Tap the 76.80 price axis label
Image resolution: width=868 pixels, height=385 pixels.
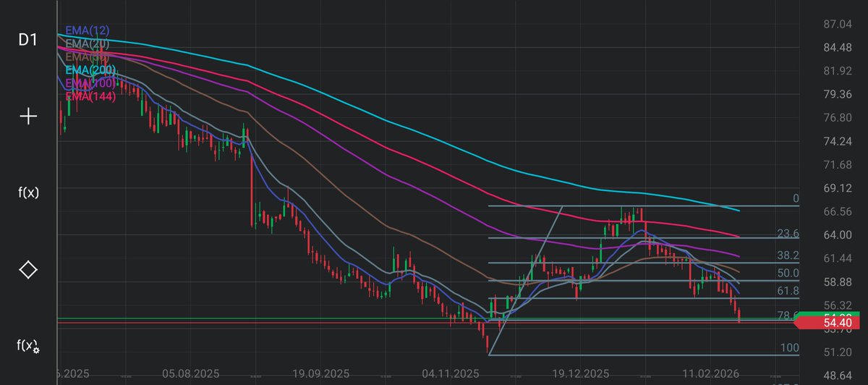(838, 117)
